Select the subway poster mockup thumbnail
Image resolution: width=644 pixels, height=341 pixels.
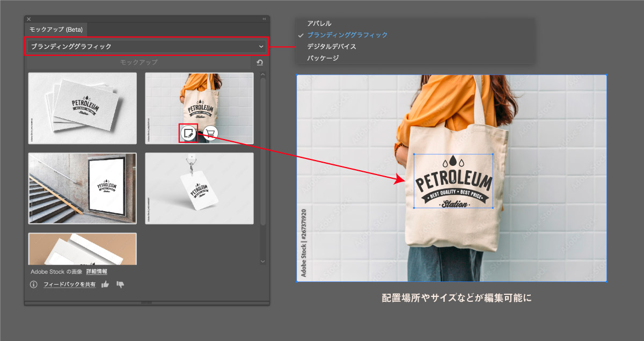click(82, 188)
